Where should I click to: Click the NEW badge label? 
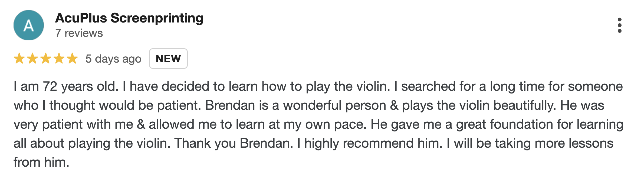tap(168, 59)
